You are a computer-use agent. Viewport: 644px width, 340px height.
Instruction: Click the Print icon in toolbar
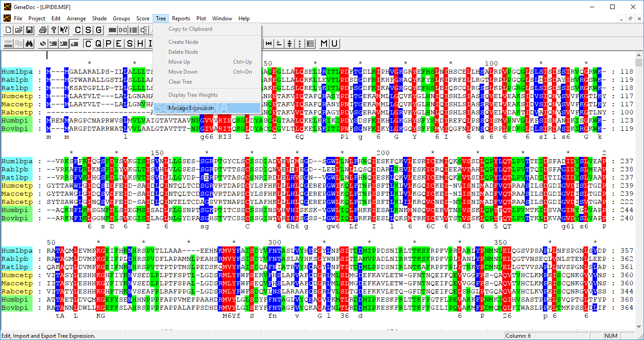pyautogui.click(x=43, y=30)
